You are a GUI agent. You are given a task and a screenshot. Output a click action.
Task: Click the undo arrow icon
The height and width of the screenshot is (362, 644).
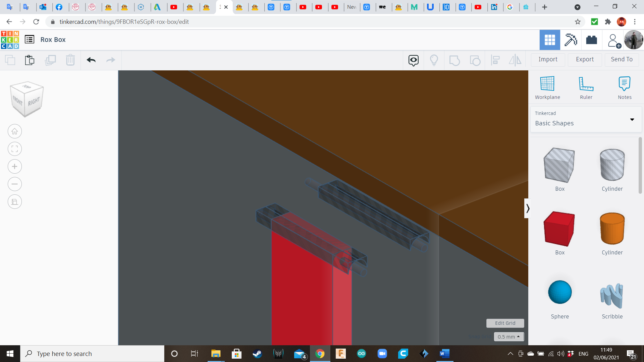coord(91,60)
